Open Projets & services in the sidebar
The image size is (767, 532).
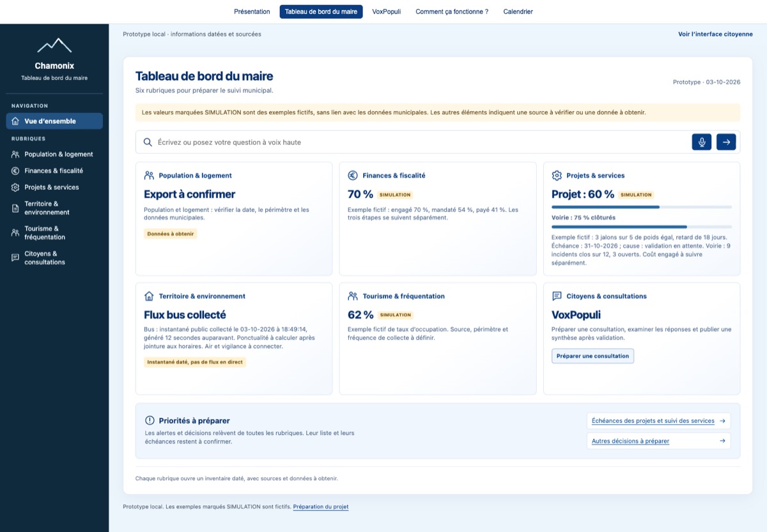coord(54,187)
